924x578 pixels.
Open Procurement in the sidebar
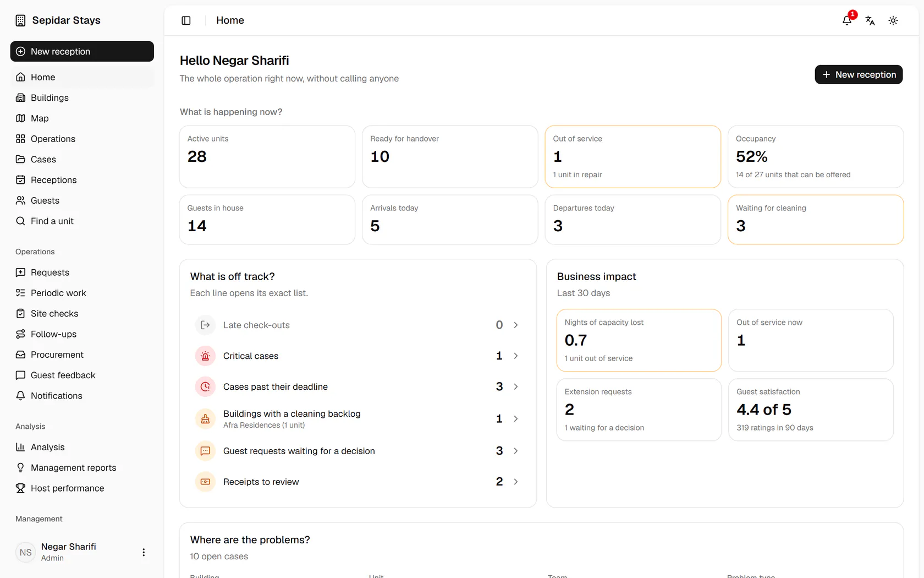82,355
